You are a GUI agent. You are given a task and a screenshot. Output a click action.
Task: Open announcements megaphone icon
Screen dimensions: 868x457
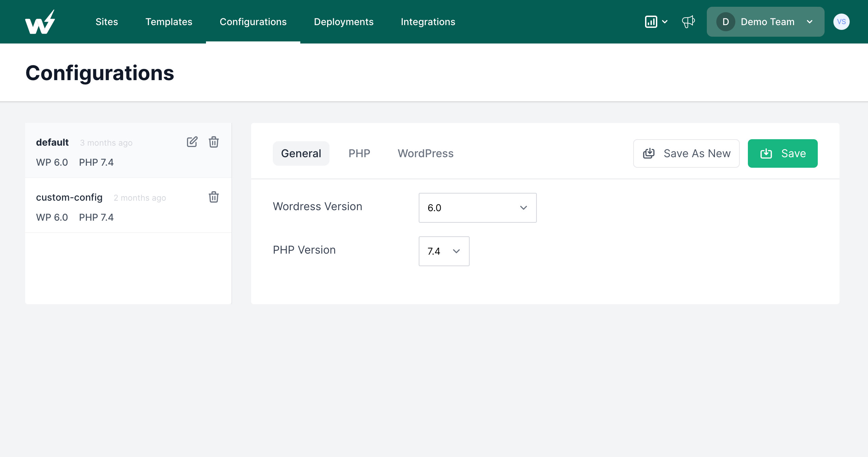pyautogui.click(x=688, y=22)
